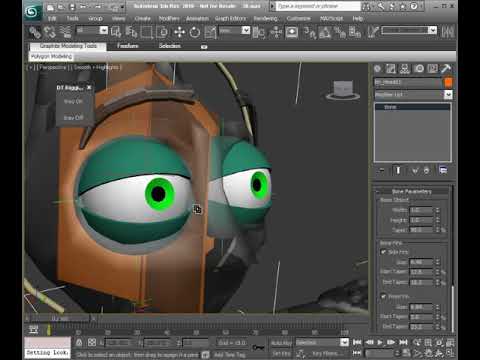Toggle the Selection Lock icon
Image resolution: width=480 pixels, height=360 pixels.
[x=79, y=343]
